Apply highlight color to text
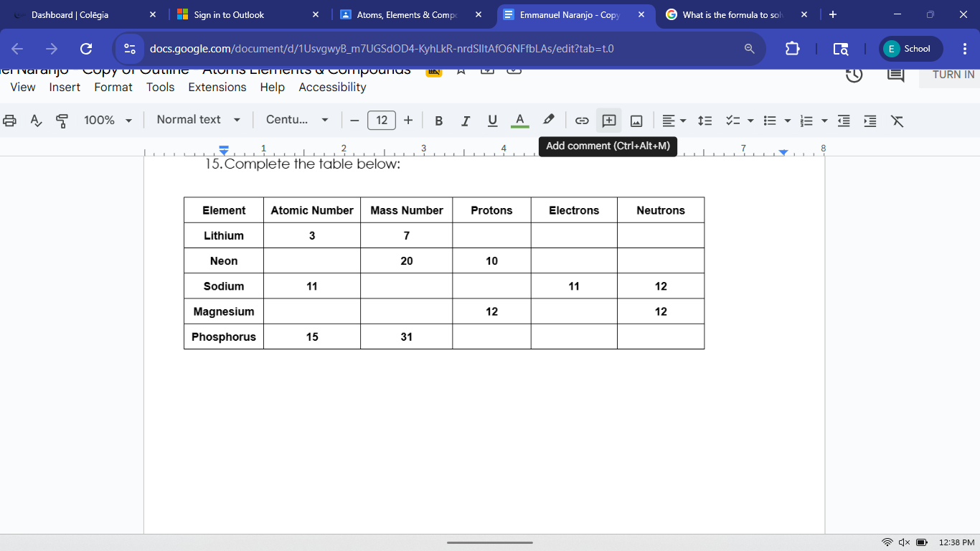 pos(548,120)
